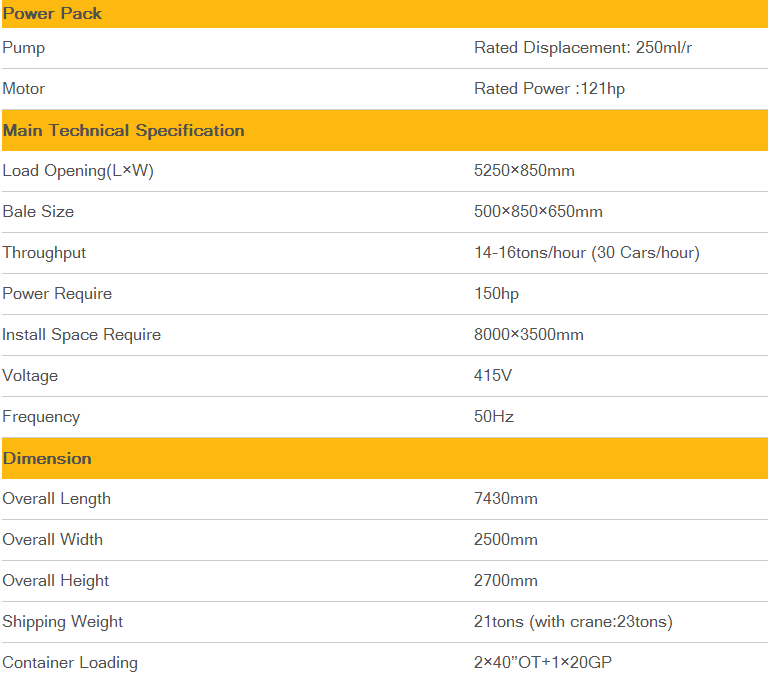The height and width of the screenshot is (681, 768).
Task: Click the Dimension section header
Action: 47,458
